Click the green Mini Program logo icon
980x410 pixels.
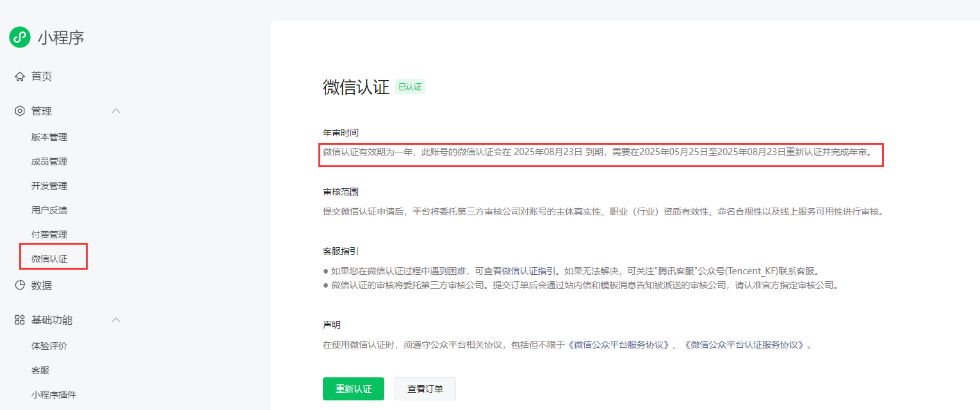[x=20, y=37]
